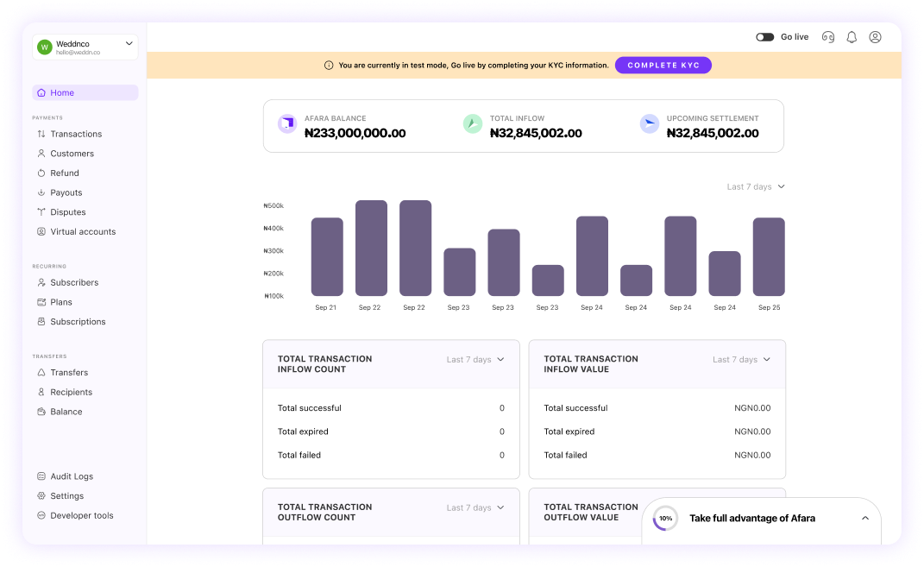Screen dimensions: 924x567
Task: Open the chart's Last 7 days dropdown
Action: point(756,186)
